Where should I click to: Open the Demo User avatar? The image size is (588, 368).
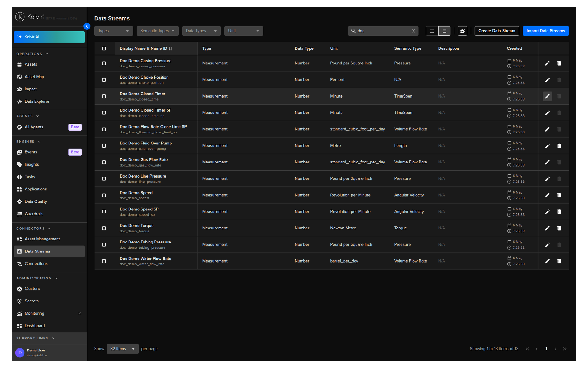pos(20,353)
